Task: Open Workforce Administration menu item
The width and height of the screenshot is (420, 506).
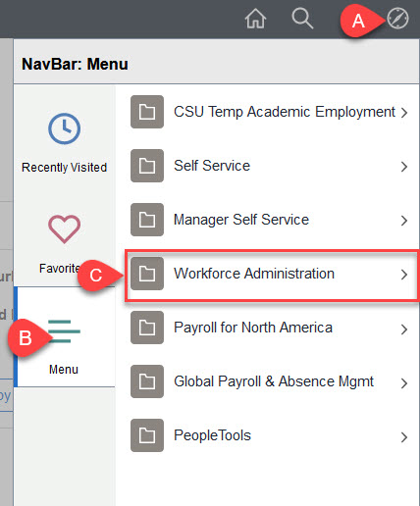Action: pos(272,275)
